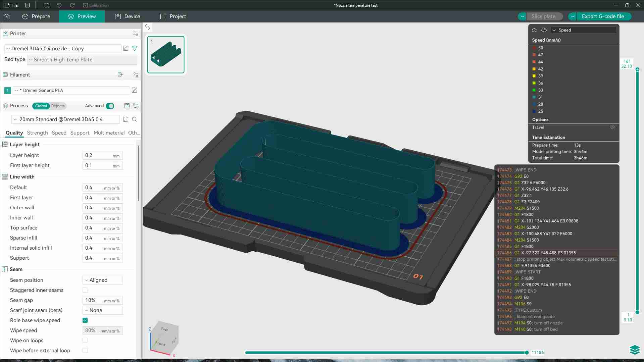Show G-code view with the code brackets icon
The width and height of the screenshot is (644, 362).
(x=544, y=30)
